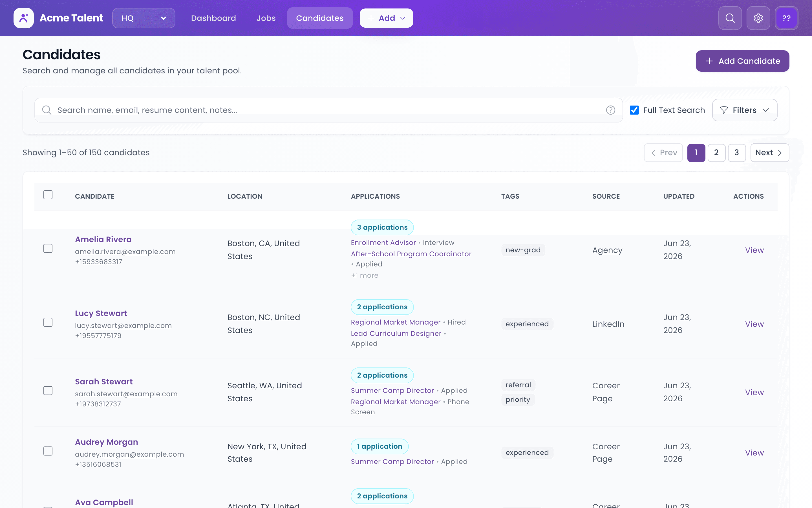This screenshot has width=812, height=508.
Task: Click the LOCATION column header
Action: point(245,196)
